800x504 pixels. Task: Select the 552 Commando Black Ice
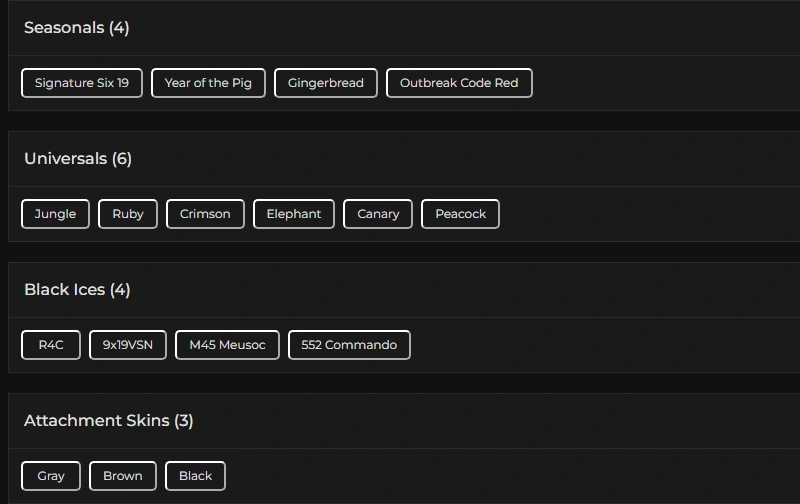[x=349, y=345]
